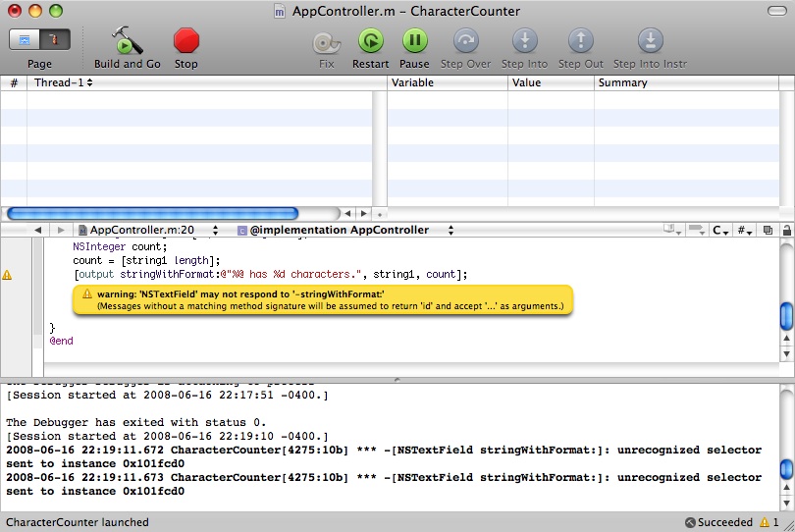The width and height of the screenshot is (795, 532).
Task: Click the Summary column header
Action: pyautogui.click(x=686, y=82)
